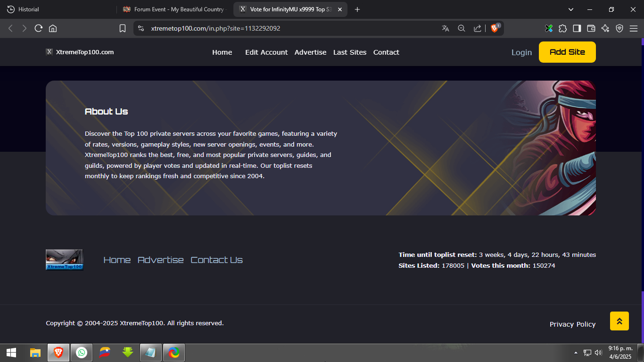The width and height of the screenshot is (644, 362).
Task: Open File Explorer from the taskbar
Action: tap(35, 353)
